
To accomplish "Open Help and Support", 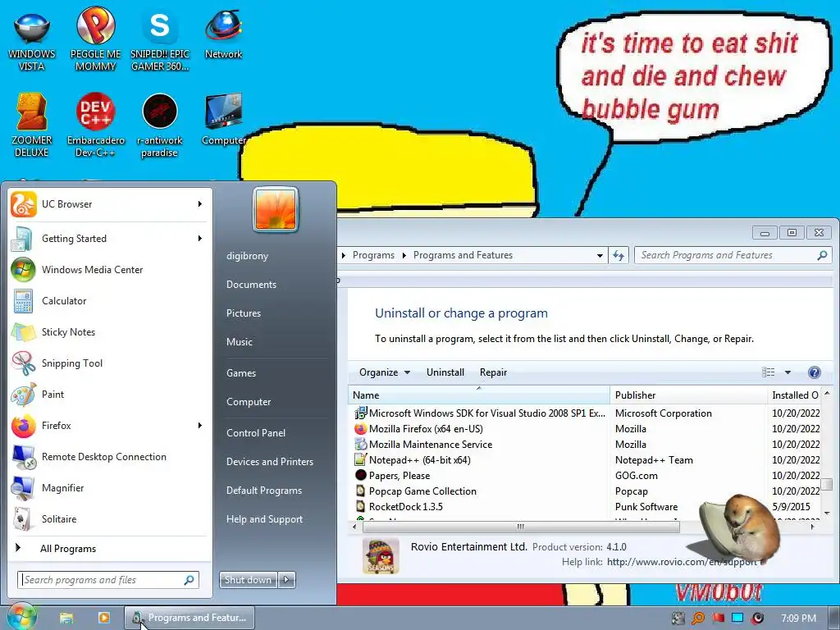I will tap(264, 519).
